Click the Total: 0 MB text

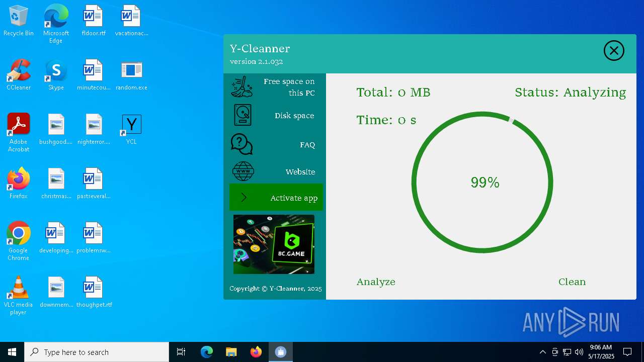(393, 93)
